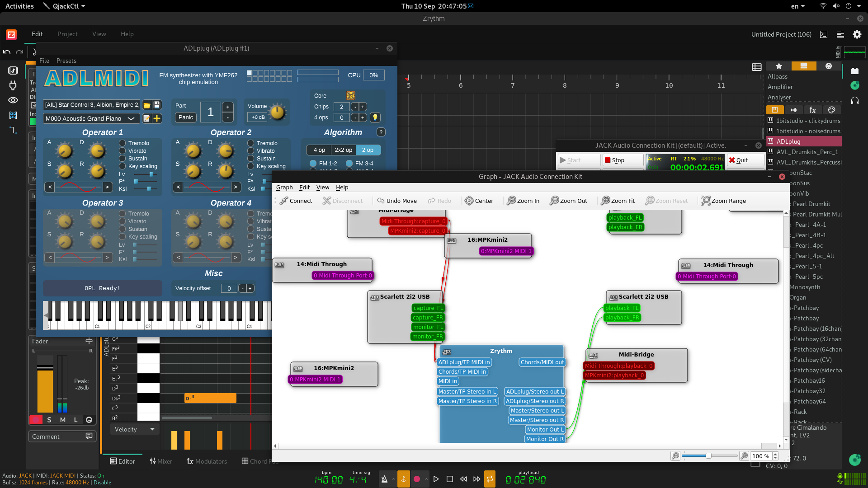Click the Stop button in JACK window
This screenshot has width=868, height=488.
623,160
